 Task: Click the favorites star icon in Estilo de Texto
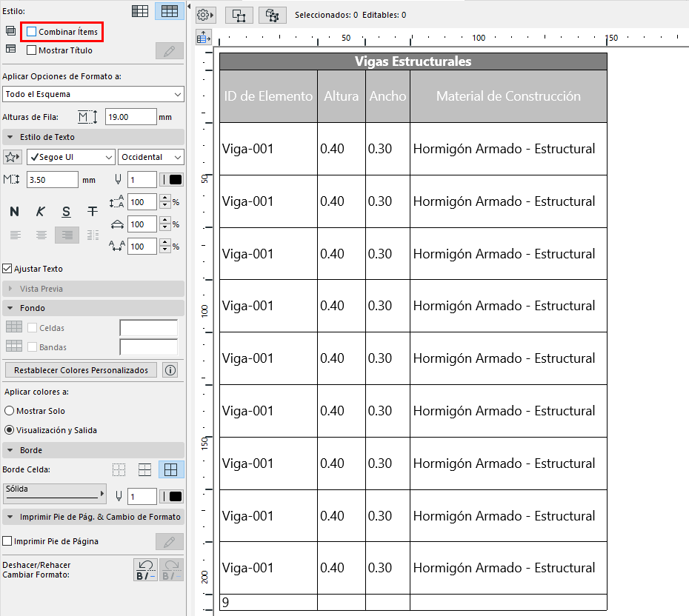[13, 157]
